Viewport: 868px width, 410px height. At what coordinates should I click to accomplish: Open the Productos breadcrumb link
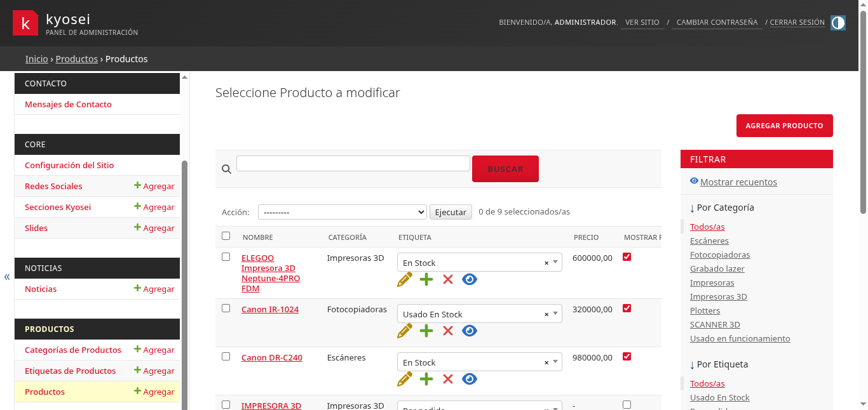point(76,58)
